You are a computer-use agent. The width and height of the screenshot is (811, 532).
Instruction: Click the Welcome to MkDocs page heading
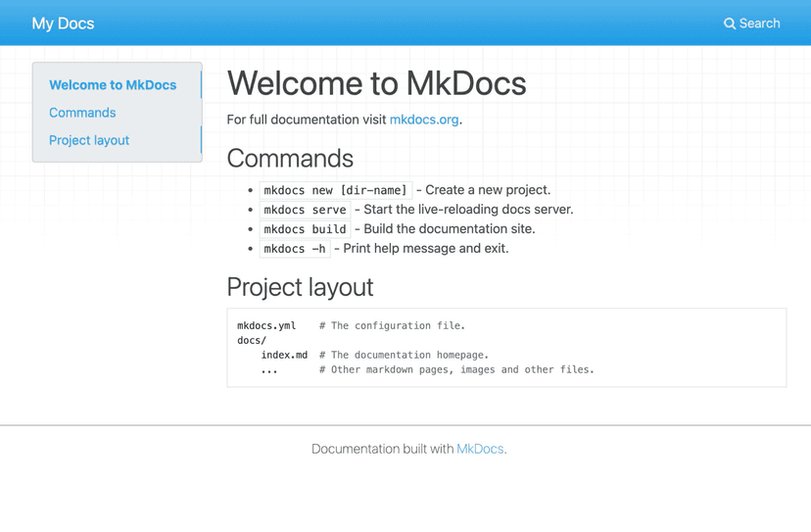tap(376, 83)
